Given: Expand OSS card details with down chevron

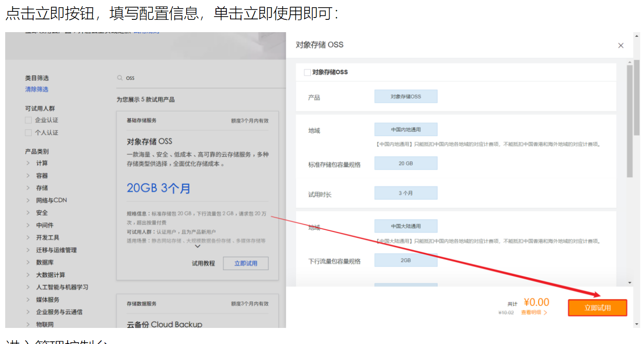Looking at the screenshot, I should (198, 246).
